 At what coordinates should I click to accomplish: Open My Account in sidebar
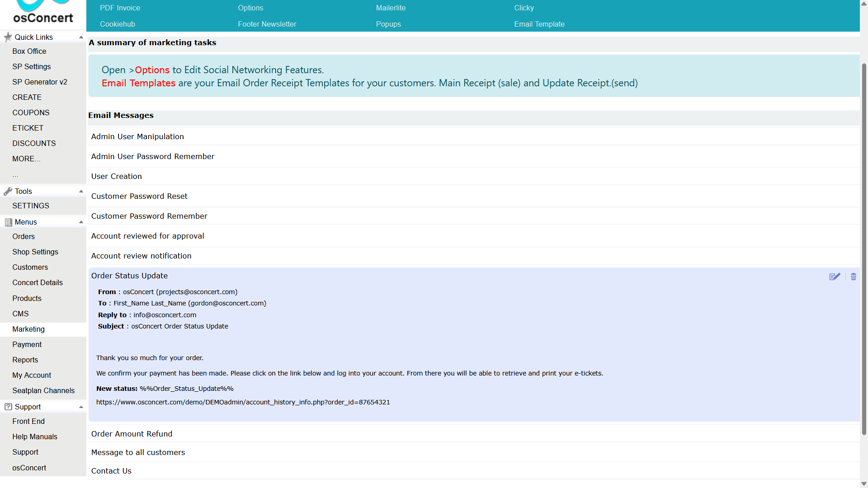coord(32,375)
